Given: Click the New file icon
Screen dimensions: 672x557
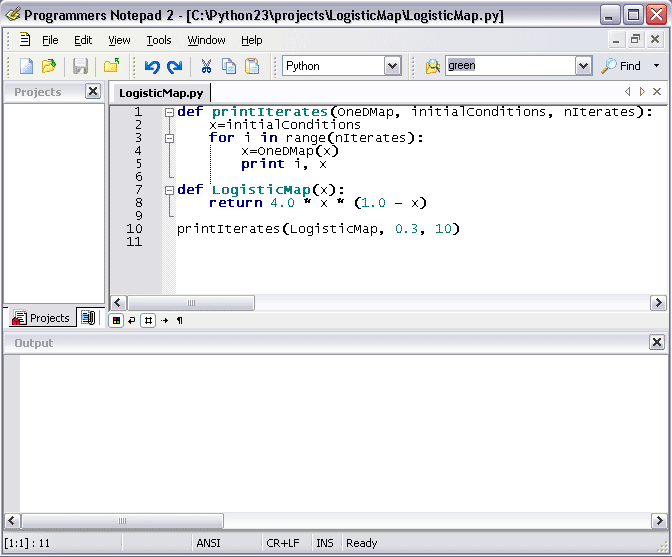Looking at the screenshot, I should tap(27, 66).
